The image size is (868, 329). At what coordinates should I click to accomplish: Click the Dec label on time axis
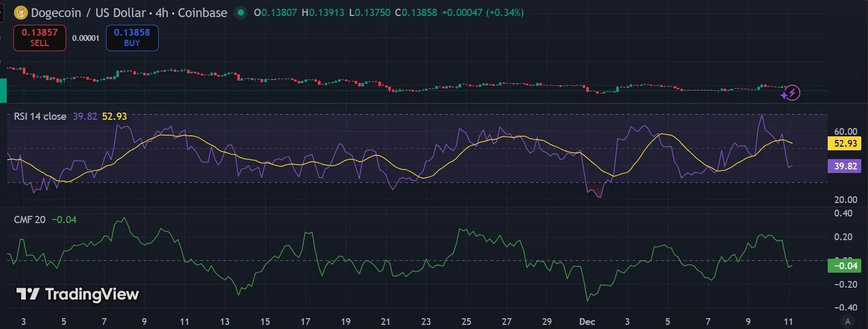click(587, 322)
